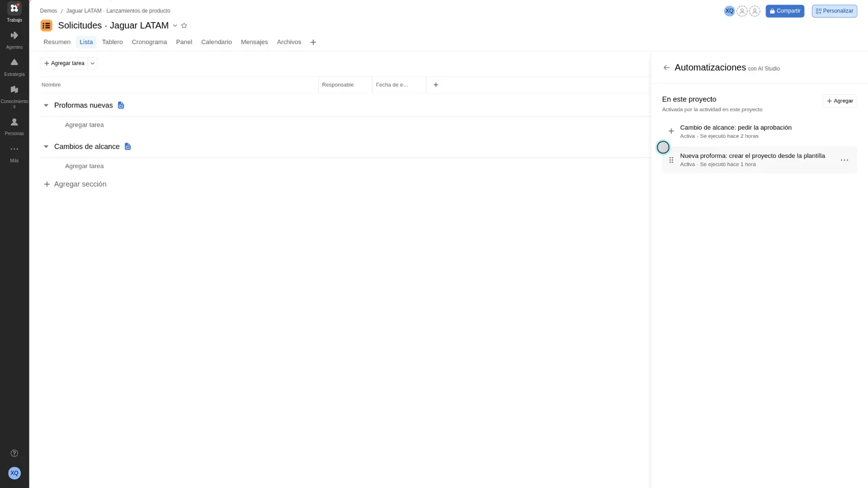Switch to the Tablero tab
The image size is (868, 488).
coord(112,42)
